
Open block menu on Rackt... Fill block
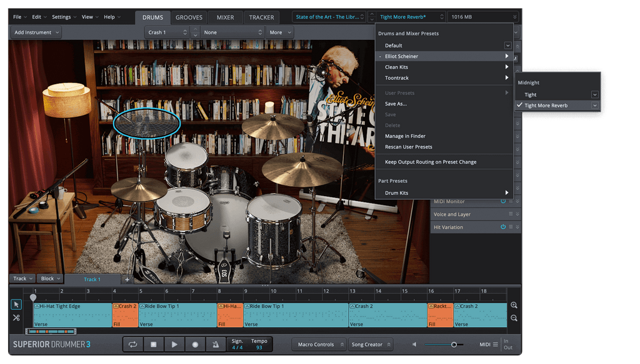(431, 306)
